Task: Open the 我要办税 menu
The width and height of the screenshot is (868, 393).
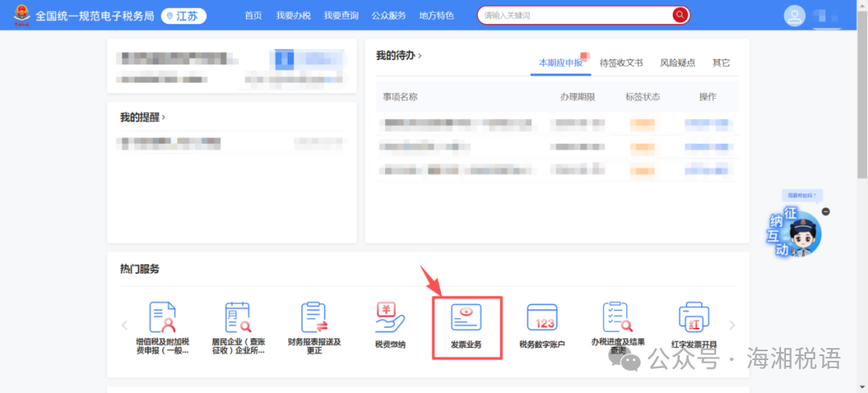Action: 293,15
